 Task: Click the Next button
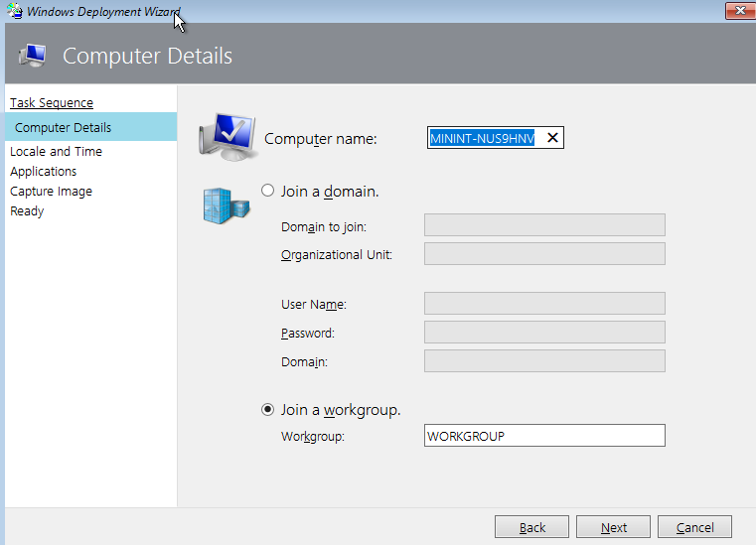click(x=613, y=527)
